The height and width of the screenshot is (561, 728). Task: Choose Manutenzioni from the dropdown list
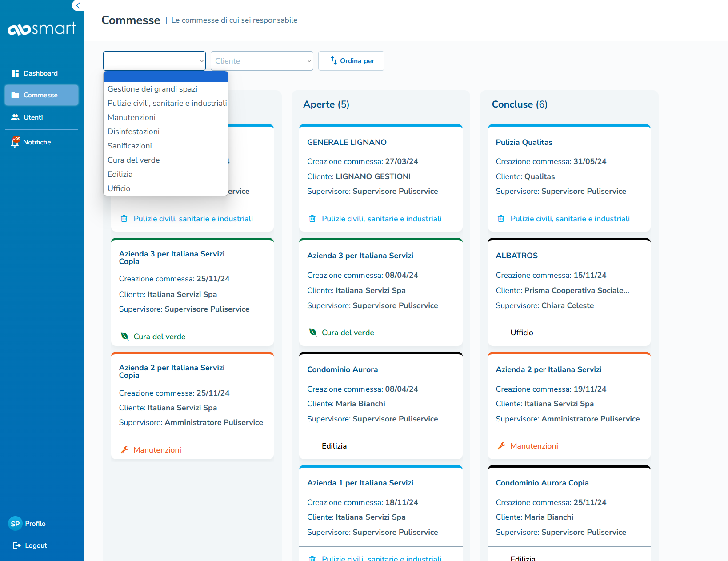166,117
